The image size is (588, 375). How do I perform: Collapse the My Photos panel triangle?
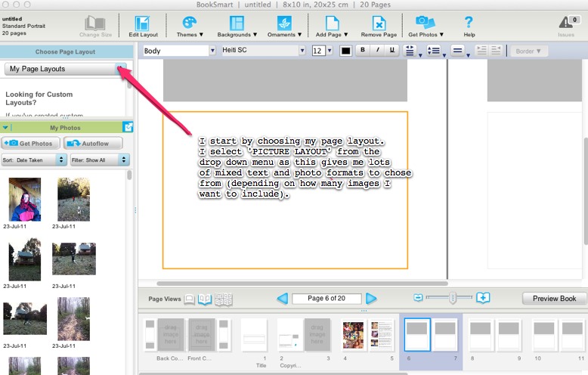[5, 128]
